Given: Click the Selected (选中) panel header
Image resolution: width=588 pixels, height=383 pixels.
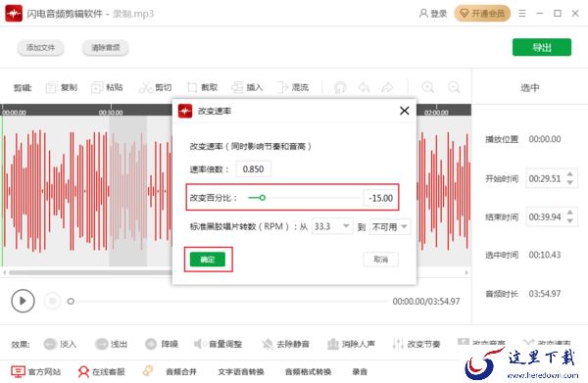Looking at the screenshot, I should tap(529, 88).
